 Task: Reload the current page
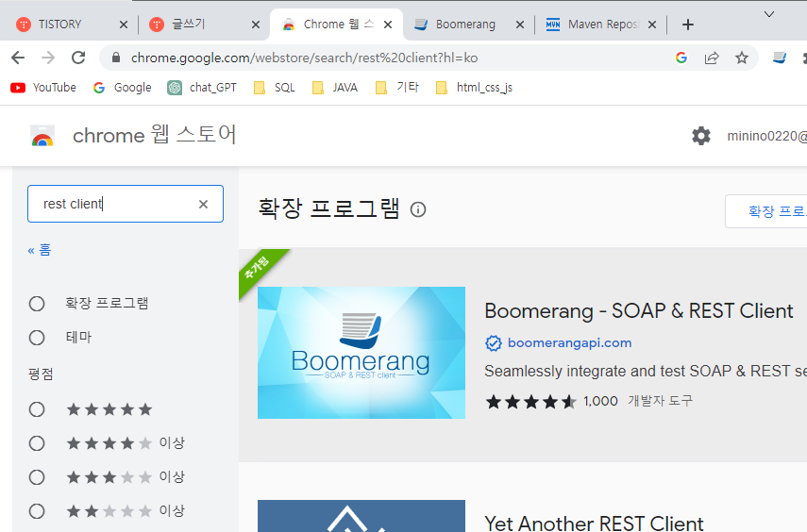78,58
